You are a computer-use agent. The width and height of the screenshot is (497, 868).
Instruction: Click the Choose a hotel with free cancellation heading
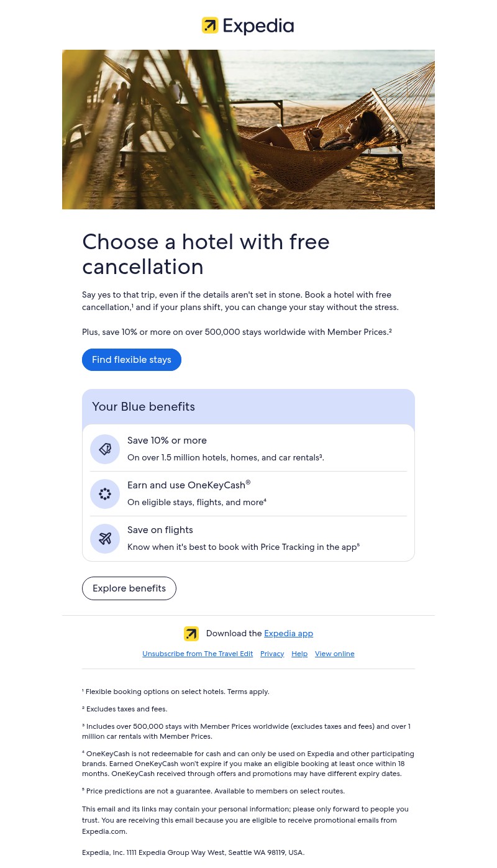coord(206,254)
